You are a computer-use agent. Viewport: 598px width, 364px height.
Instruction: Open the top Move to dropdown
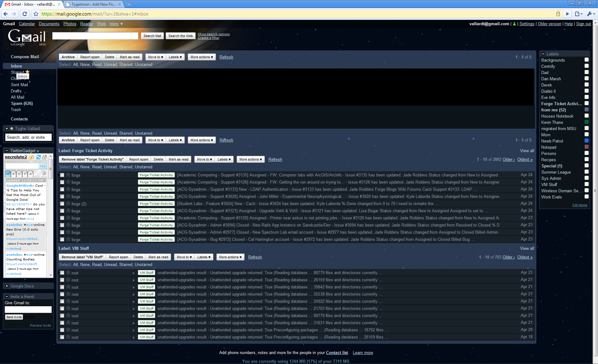tap(155, 57)
